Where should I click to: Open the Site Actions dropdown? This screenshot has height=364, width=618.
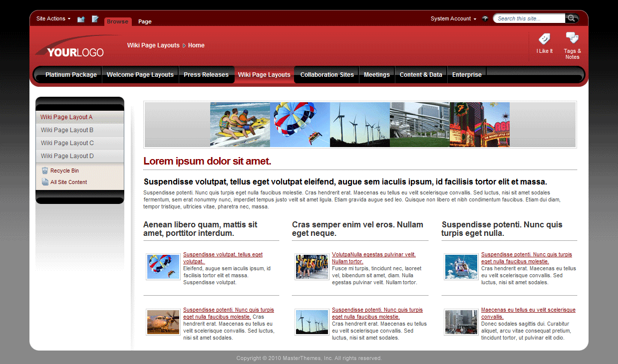tap(52, 18)
